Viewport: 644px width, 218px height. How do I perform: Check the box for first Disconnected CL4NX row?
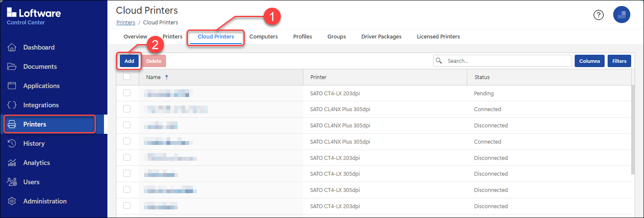(127, 125)
